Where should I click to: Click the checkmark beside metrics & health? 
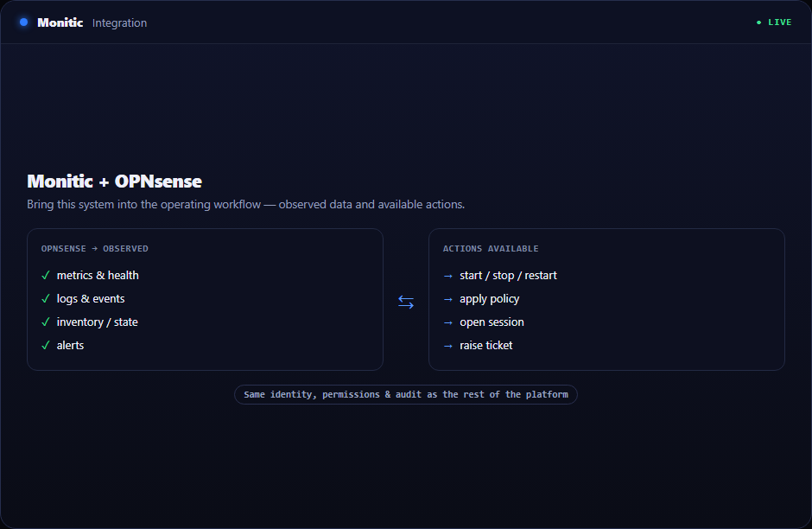click(x=46, y=275)
